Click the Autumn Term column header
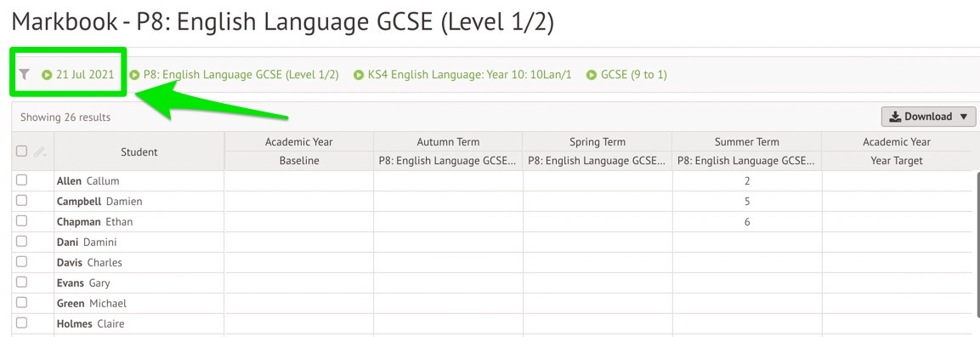The height and width of the screenshot is (337, 980). 448,142
